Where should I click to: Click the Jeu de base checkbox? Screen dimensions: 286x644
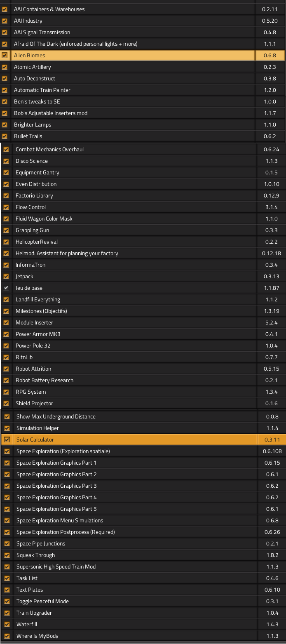(6, 288)
